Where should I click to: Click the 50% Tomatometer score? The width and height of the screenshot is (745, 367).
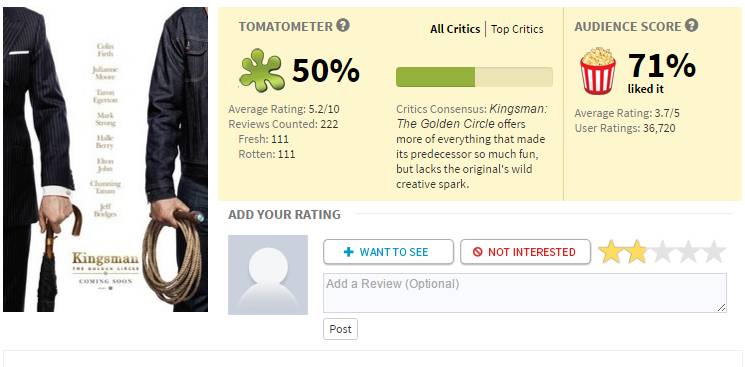click(326, 71)
